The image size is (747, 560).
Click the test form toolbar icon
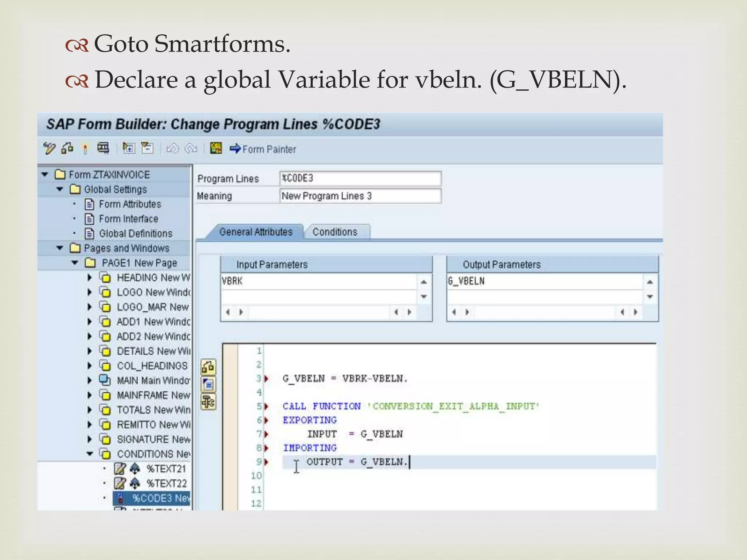103,148
